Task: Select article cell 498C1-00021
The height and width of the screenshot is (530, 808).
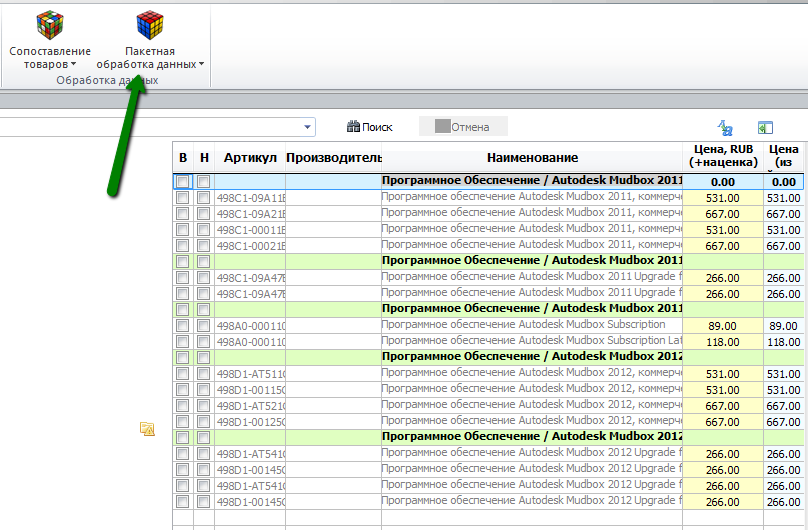Action: pos(250,246)
